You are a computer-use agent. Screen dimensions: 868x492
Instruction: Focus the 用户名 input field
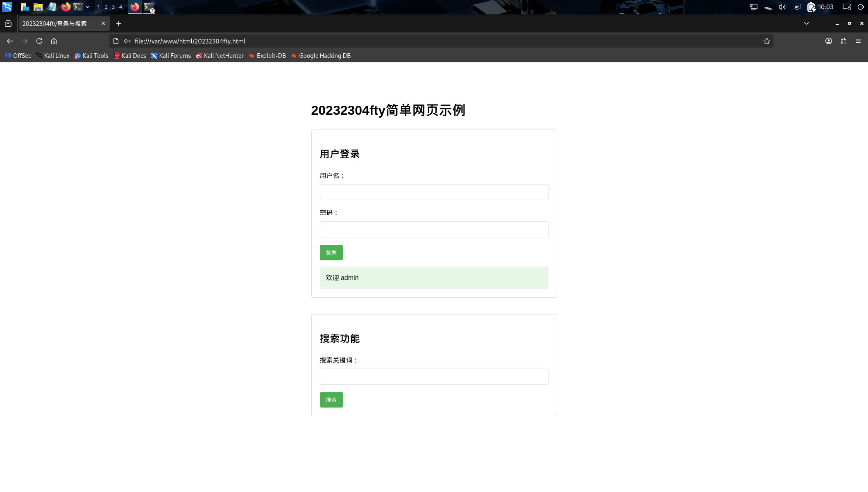pyautogui.click(x=434, y=192)
